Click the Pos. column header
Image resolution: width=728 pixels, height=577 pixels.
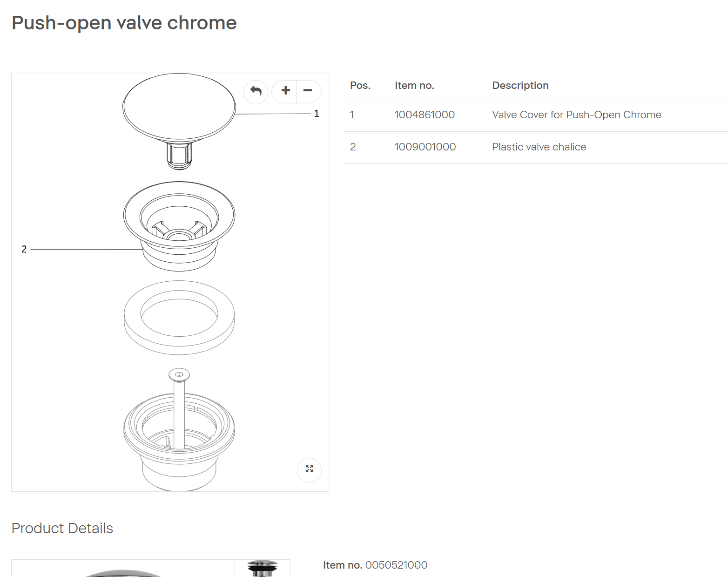click(x=360, y=86)
